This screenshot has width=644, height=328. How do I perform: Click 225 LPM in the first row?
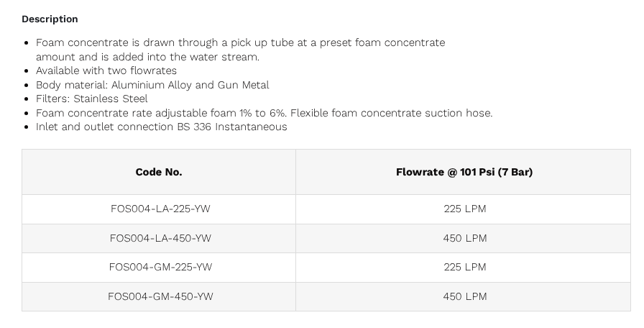(464, 209)
